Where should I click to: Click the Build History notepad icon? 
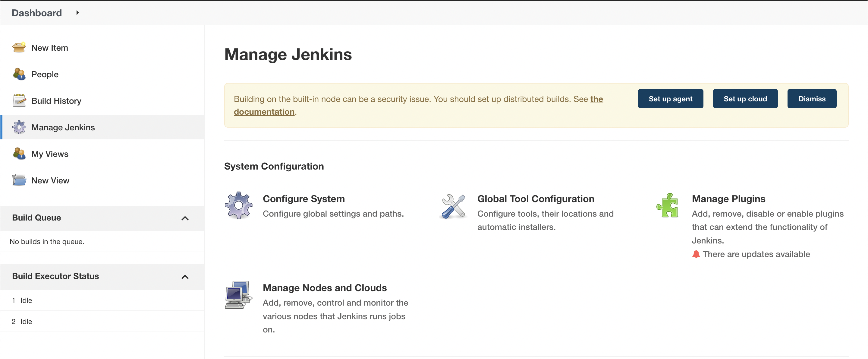tap(19, 100)
